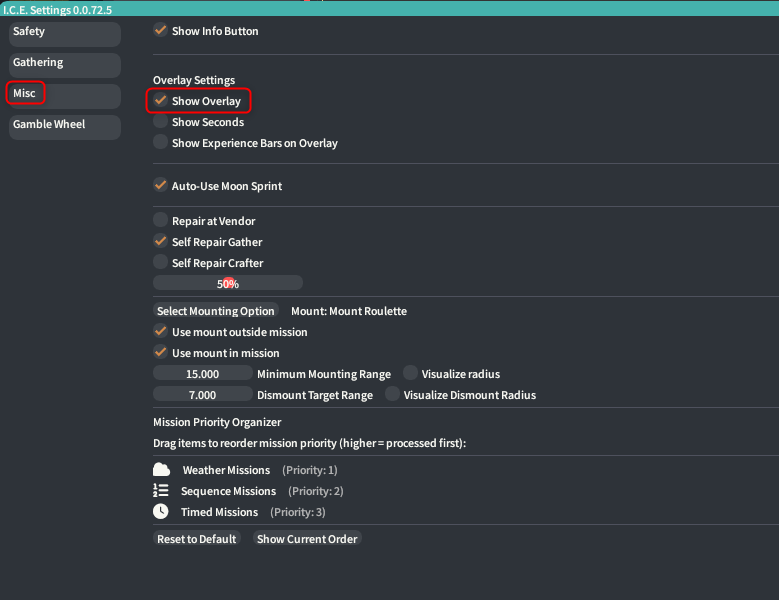Enable Self Repair Crafter checkbox
This screenshot has width=779, height=600.
160,263
